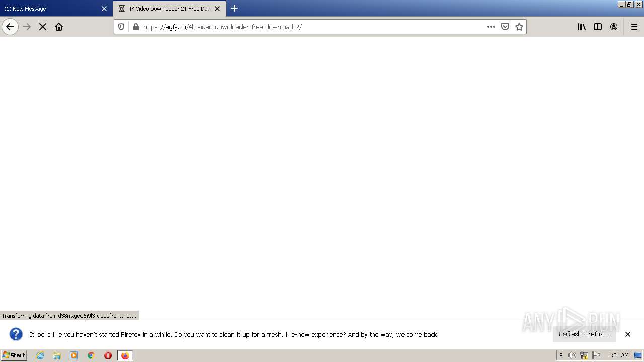Launch Internet Explorer from the taskbar
This screenshot has height=362, width=644.
(x=40, y=355)
